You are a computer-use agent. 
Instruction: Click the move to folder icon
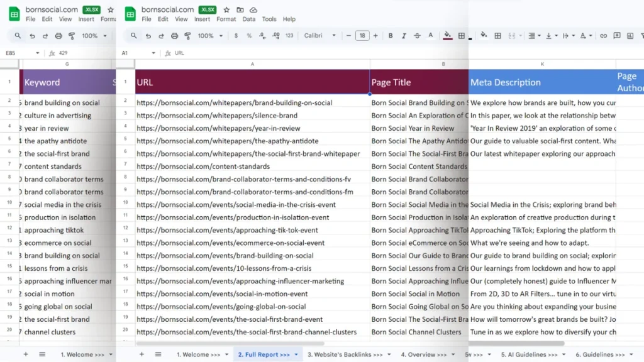tap(240, 10)
